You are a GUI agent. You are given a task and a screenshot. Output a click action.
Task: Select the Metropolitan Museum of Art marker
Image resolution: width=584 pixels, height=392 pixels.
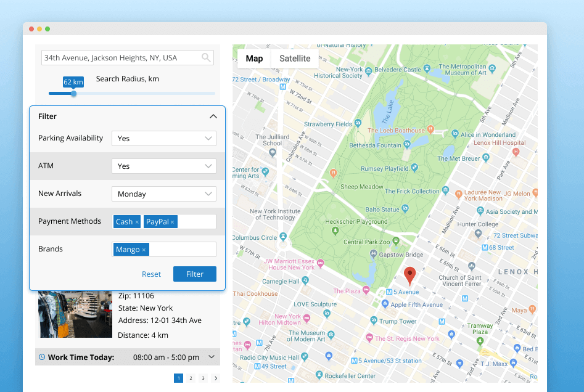click(492, 68)
